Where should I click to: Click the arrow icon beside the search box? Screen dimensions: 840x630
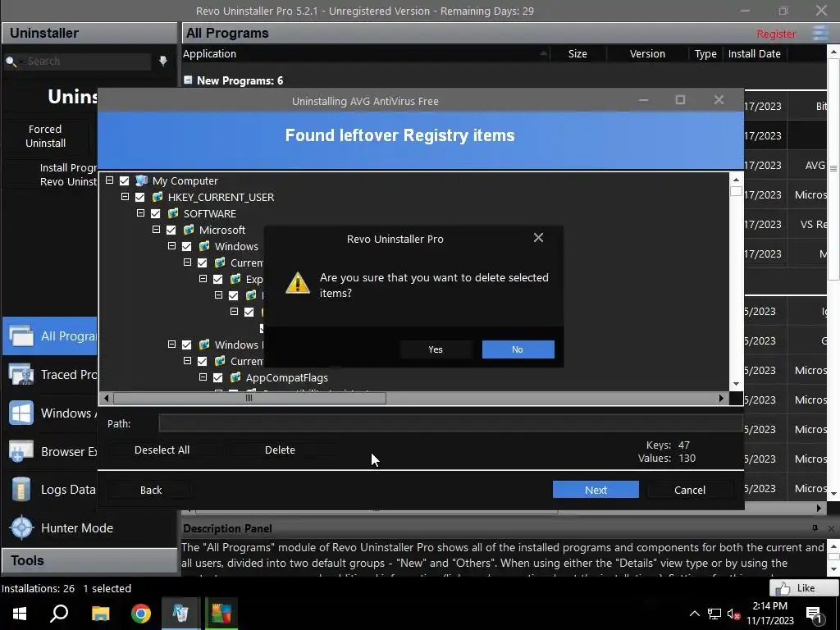pyautogui.click(x=163, y=61)
